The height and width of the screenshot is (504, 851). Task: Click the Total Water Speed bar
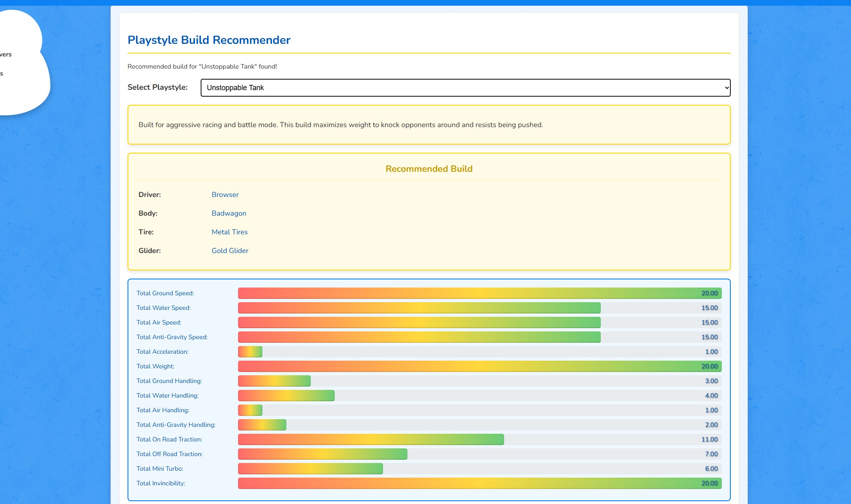[x=419, y=308]
